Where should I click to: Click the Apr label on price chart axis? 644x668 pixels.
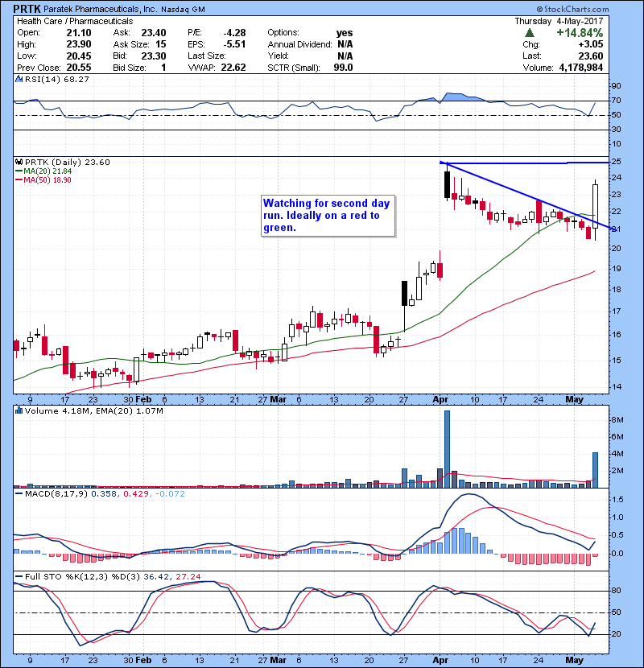click(x=441, y=398)
